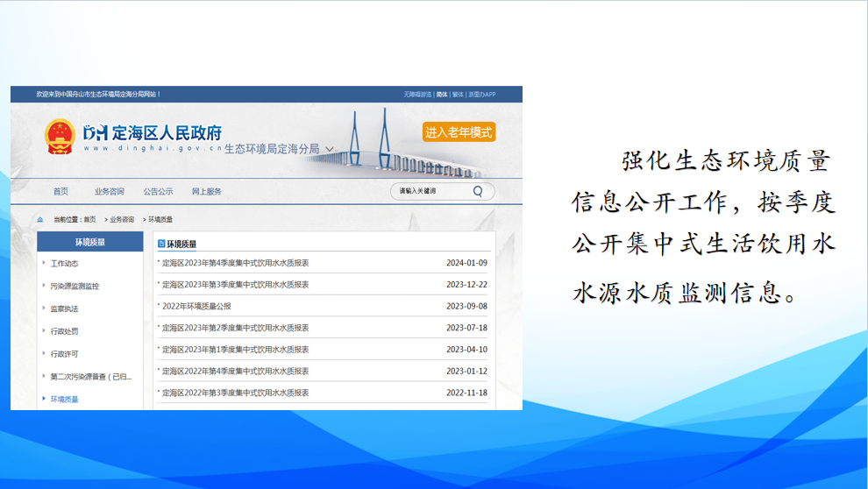The image size is (868, 489).
Task: Click the home icon in breadcrumb
Action: (40, 219)
